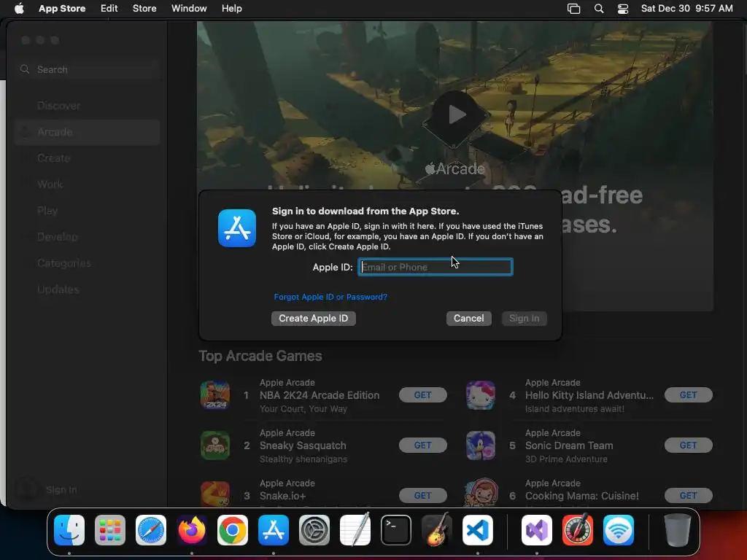Select Discover in the sidebar
The height and width of the screenshot is (560, 747).
point(88,106)
